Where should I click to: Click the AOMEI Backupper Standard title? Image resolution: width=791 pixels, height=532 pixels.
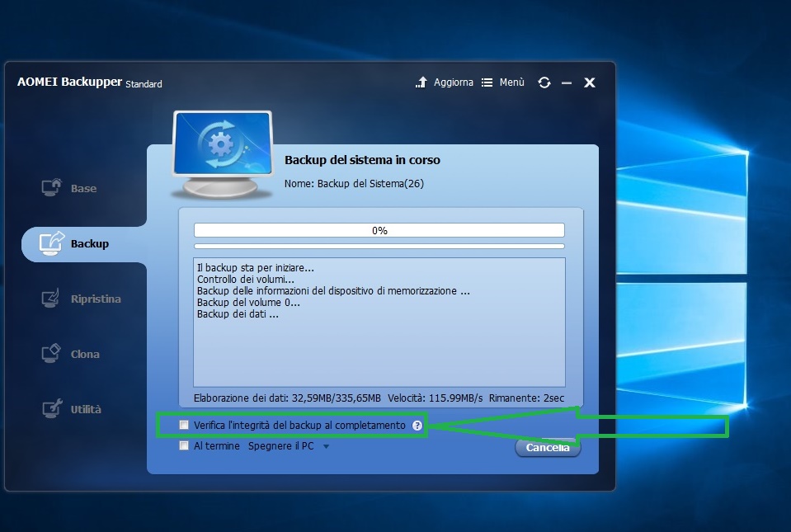pos(90,82)
